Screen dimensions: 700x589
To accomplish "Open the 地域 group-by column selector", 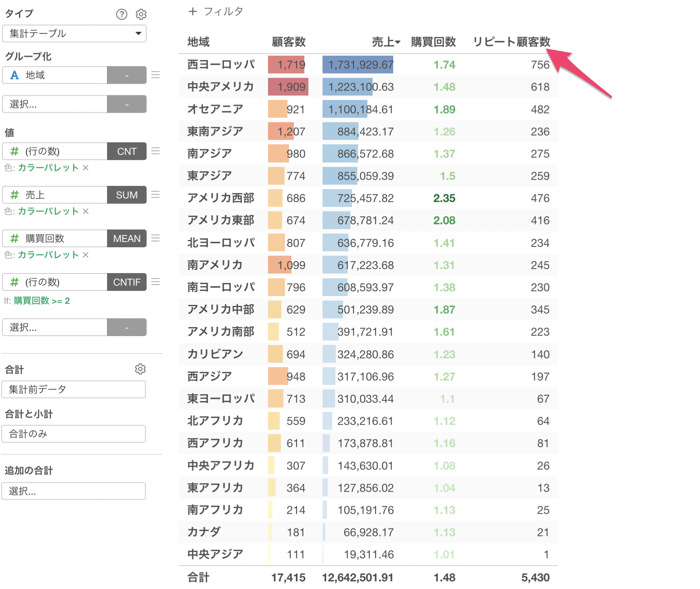I will coord(55,75).
